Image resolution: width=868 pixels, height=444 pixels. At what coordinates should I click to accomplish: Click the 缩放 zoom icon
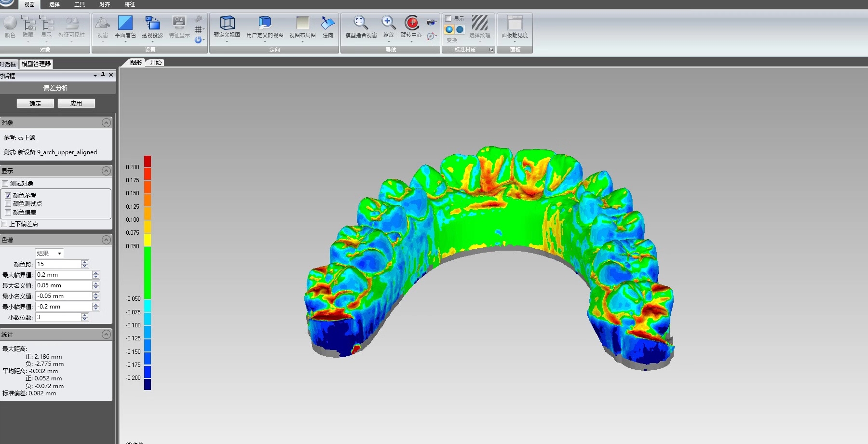pyautogui.click(x=389, y=23)
